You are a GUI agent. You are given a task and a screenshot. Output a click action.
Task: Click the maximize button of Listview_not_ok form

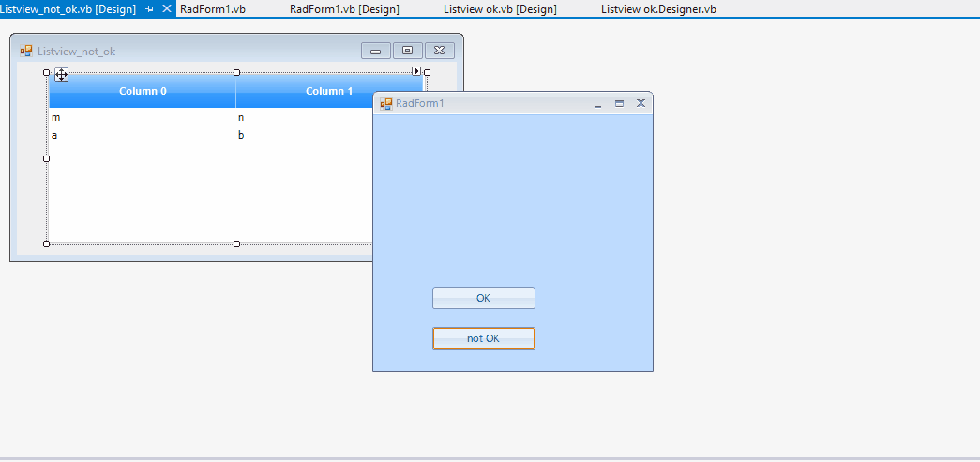pos(408,51)
